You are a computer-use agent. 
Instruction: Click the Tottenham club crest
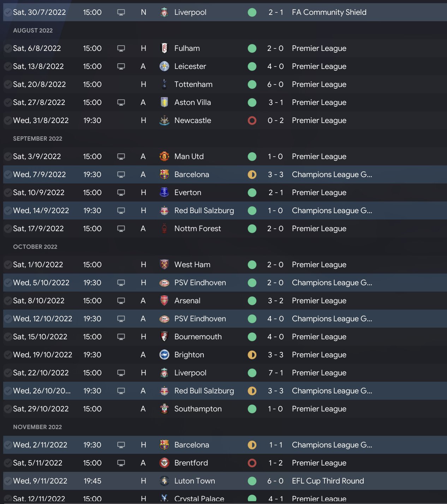tap(164, 84)
